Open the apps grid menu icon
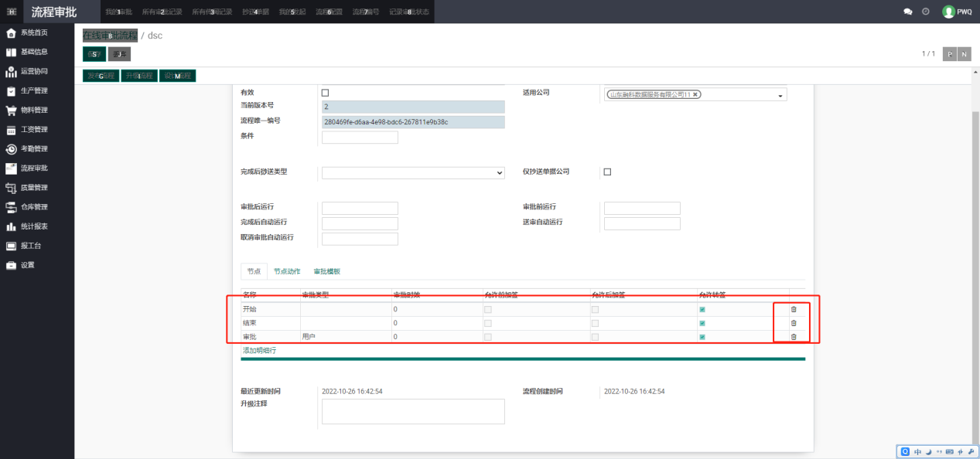 pyautogui.click(x=12, y=12)
